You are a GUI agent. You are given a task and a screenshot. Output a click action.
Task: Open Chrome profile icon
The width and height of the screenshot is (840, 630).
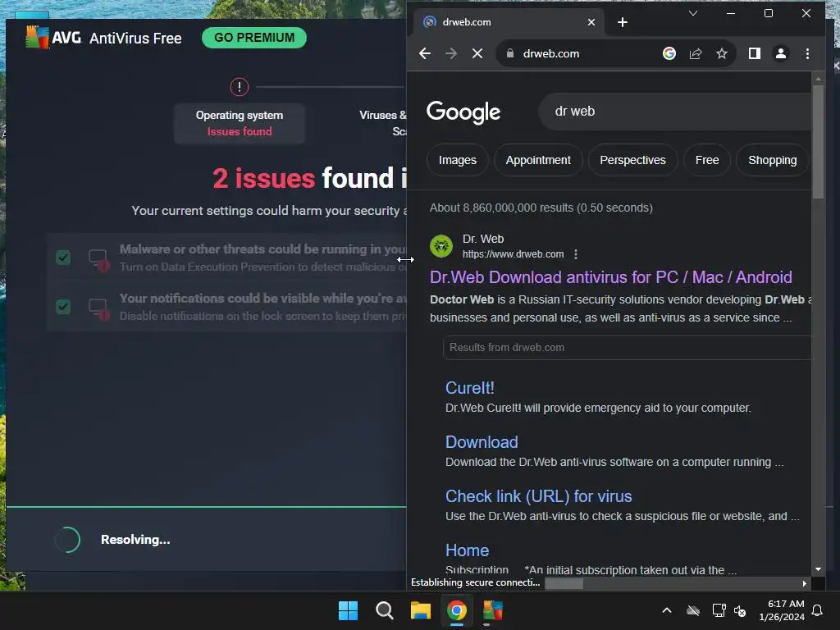781,53
